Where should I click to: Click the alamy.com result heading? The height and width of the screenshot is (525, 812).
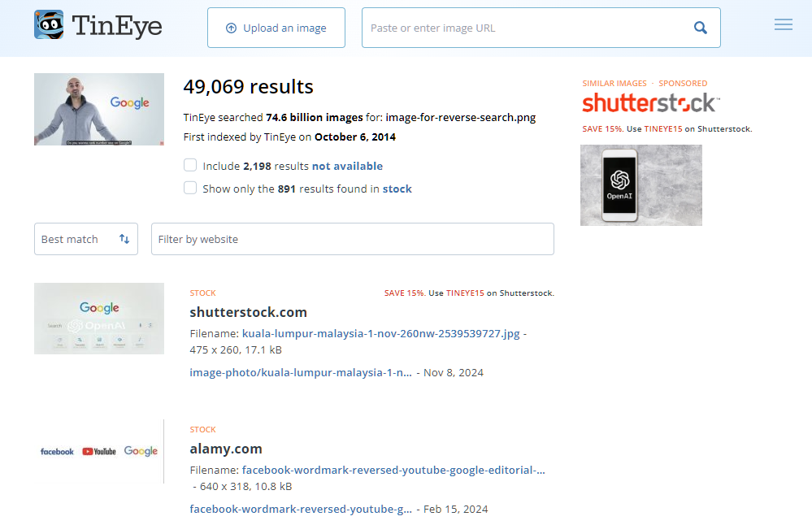(226, 449)
